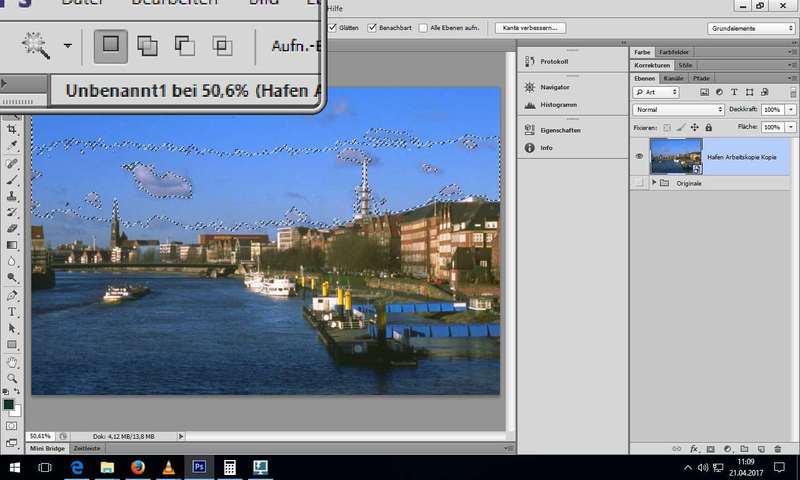Select the Crop tool in the toolbar
Viewport: 800px width, 480px height.
(13, 129)
